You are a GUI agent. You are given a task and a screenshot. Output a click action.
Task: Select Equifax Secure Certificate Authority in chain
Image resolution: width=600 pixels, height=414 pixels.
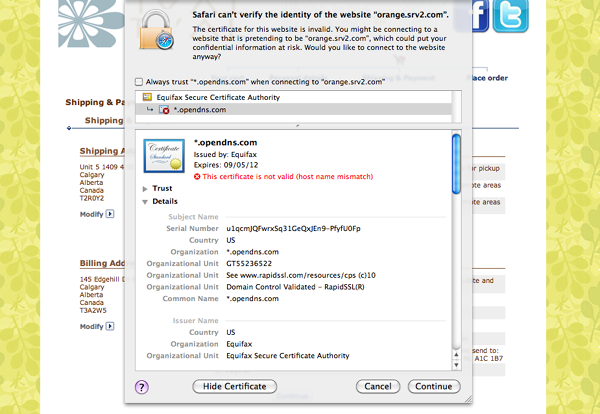218,97
